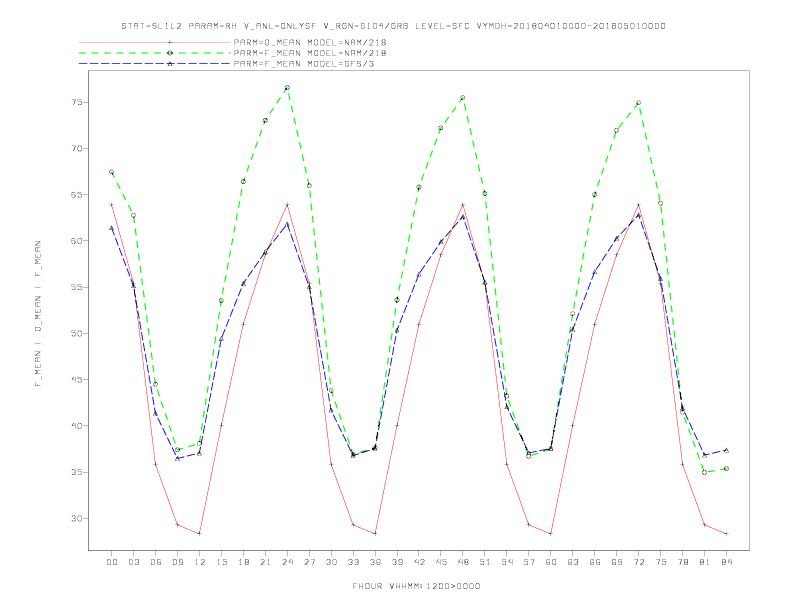Click the green dashed line sample in legend

pyautogui.click(x=155, y=53)
